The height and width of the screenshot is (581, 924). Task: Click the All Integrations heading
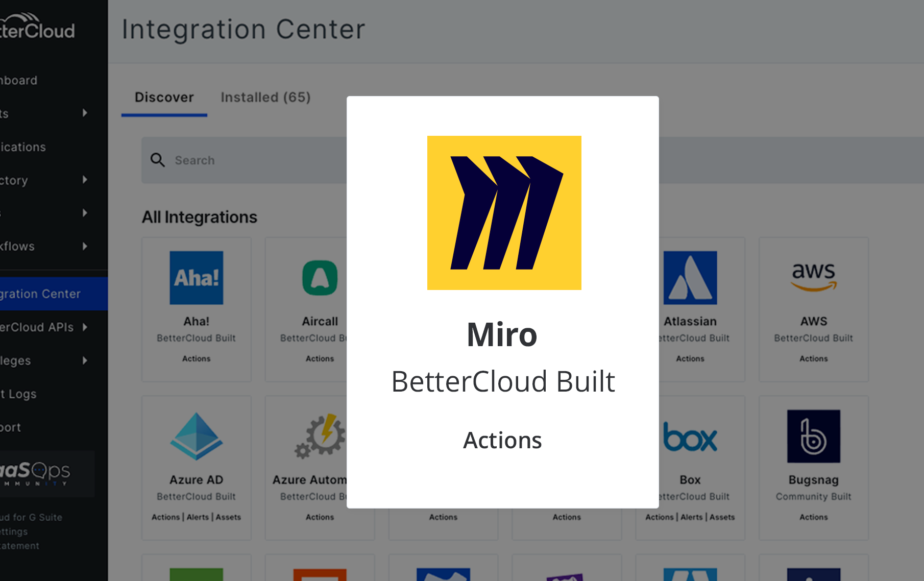200,217
